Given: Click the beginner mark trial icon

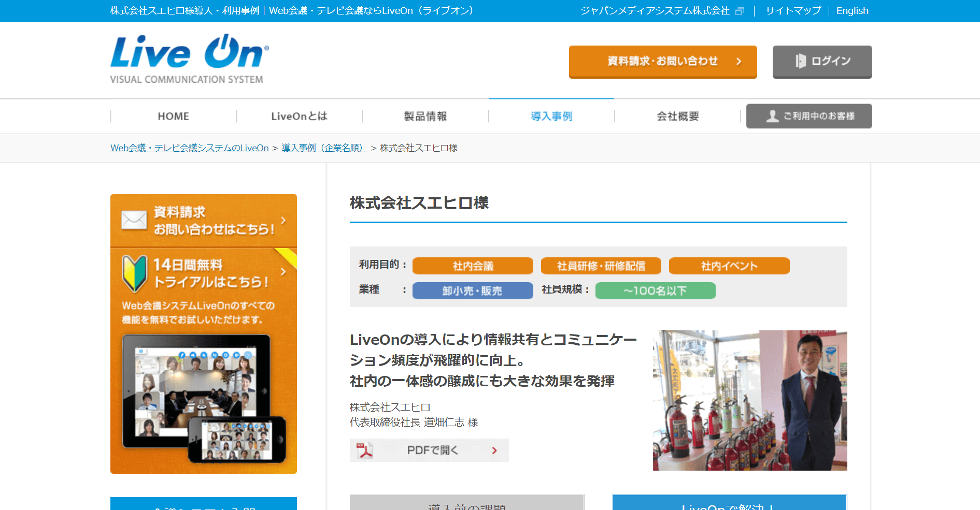Looking at the screenshot, I should click(x=135, y=273).
